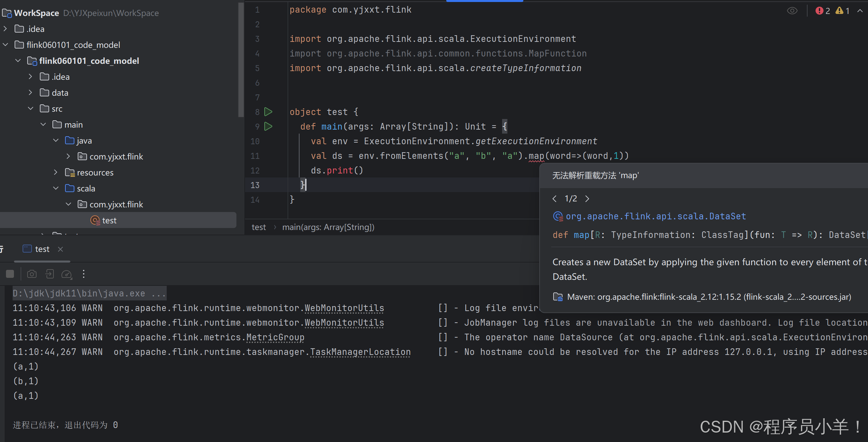The width and height of the screenshot is (868, 442).
Task: Collapse the src folder in project tree
Action: (x=31, y=108)
